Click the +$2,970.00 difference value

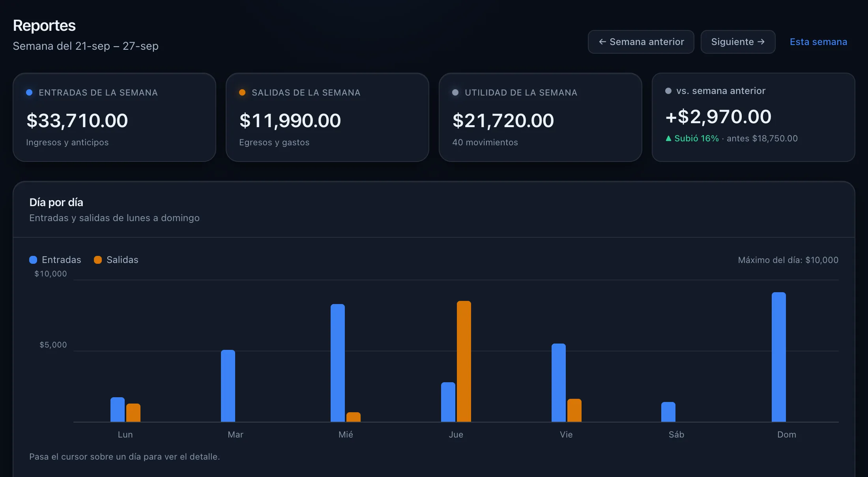point(718,117)
